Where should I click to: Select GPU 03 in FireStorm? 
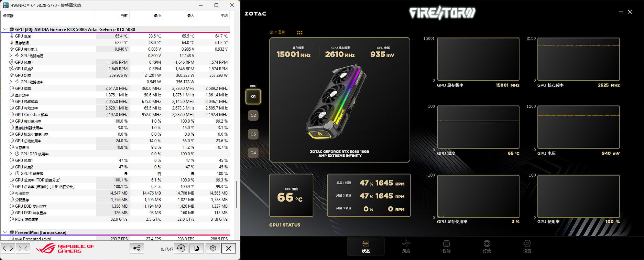[x=253, y=134]
